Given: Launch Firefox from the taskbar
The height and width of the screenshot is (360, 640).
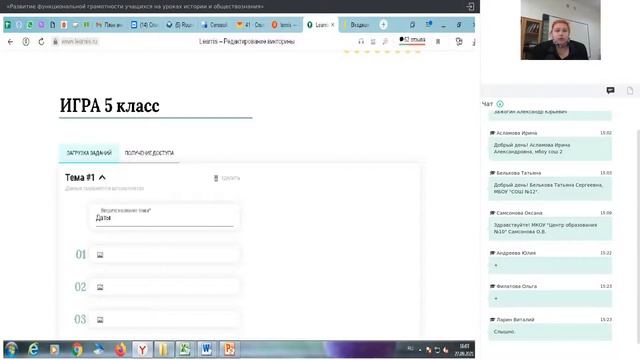Looking at the screenshot, I should pyautogui.click(x=120, y=349).
